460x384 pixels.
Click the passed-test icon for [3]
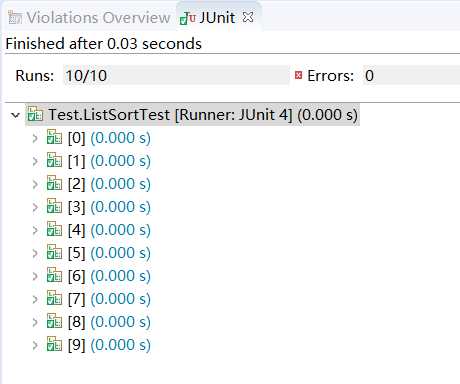[54, 206]
